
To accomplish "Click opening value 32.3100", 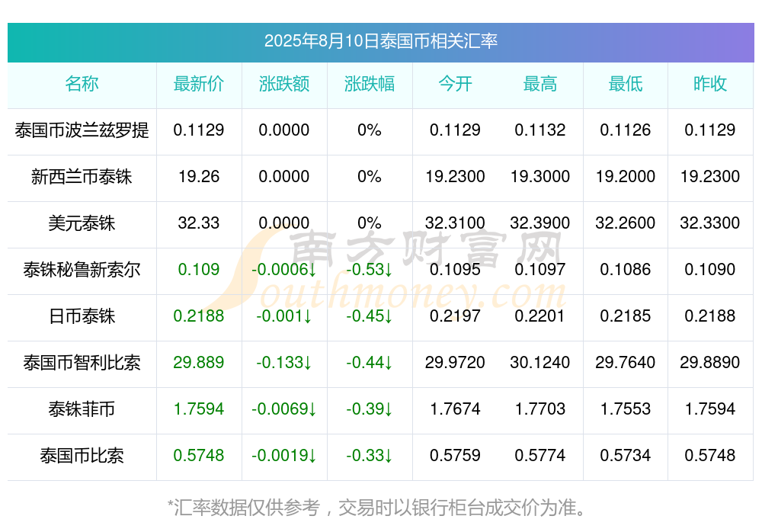I will [455, 223].
